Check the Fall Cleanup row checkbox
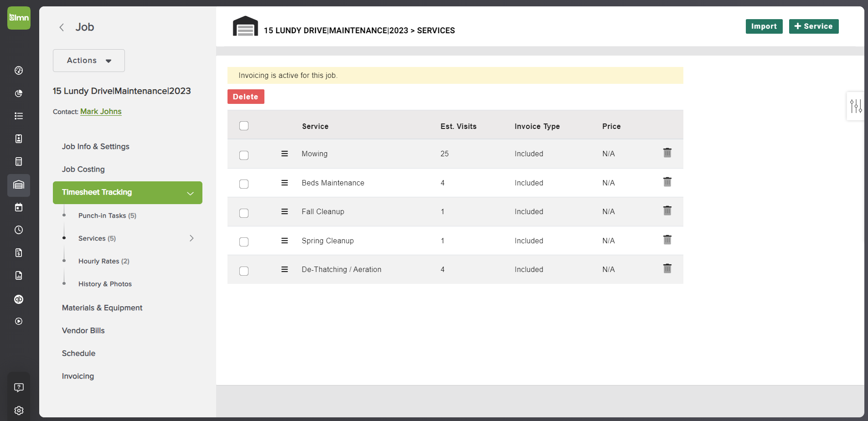The width and height of the screenshot is (868, 421). point(244,213)
